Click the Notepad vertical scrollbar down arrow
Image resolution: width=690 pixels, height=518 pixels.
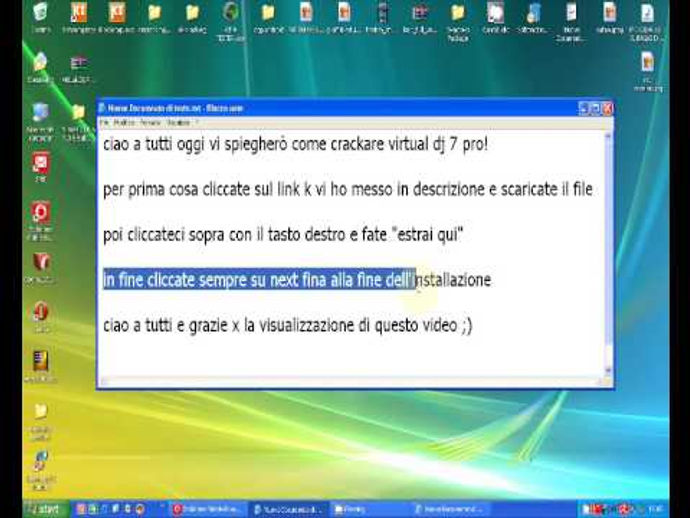608,371
